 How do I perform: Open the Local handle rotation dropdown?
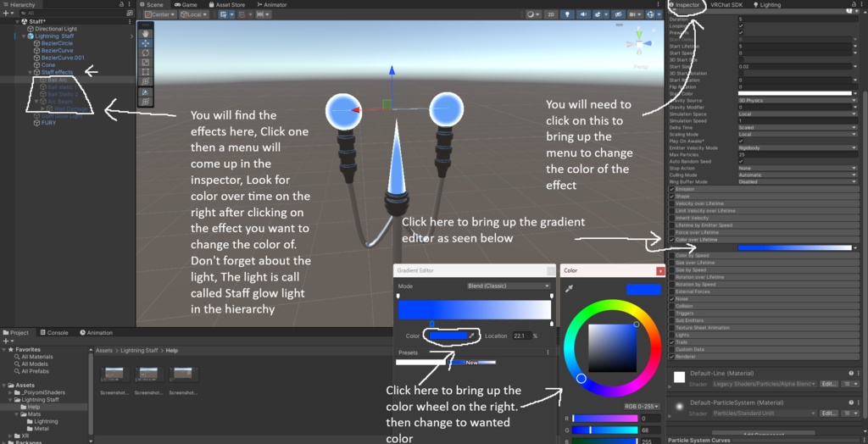tap(194, 15)
